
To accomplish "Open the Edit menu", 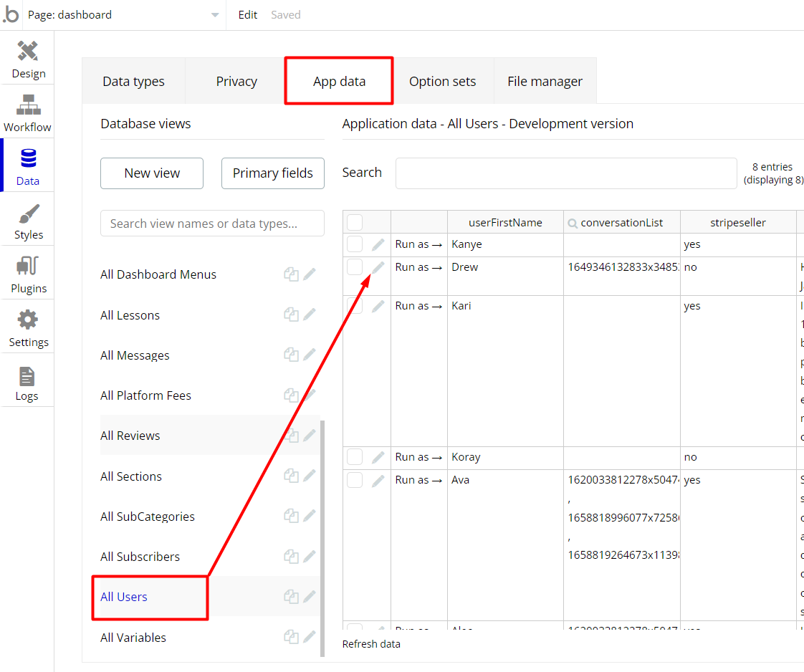I will pos(248,15).
